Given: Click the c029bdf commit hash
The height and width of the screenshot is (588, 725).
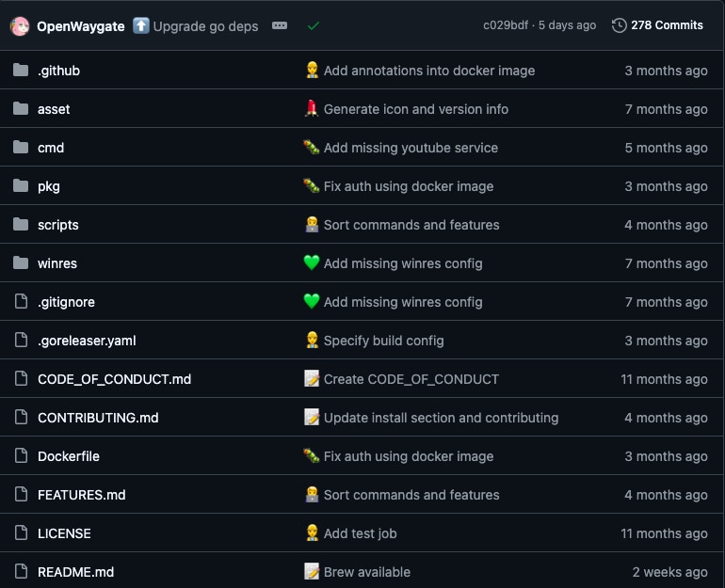Looking at the screenshot, I should (x=506, y=25).
